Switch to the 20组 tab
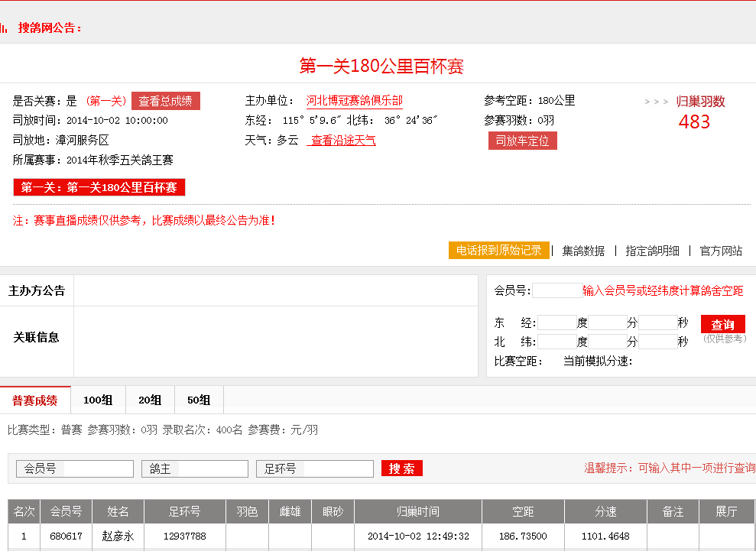756x551 pixels. tap(150, 400)
